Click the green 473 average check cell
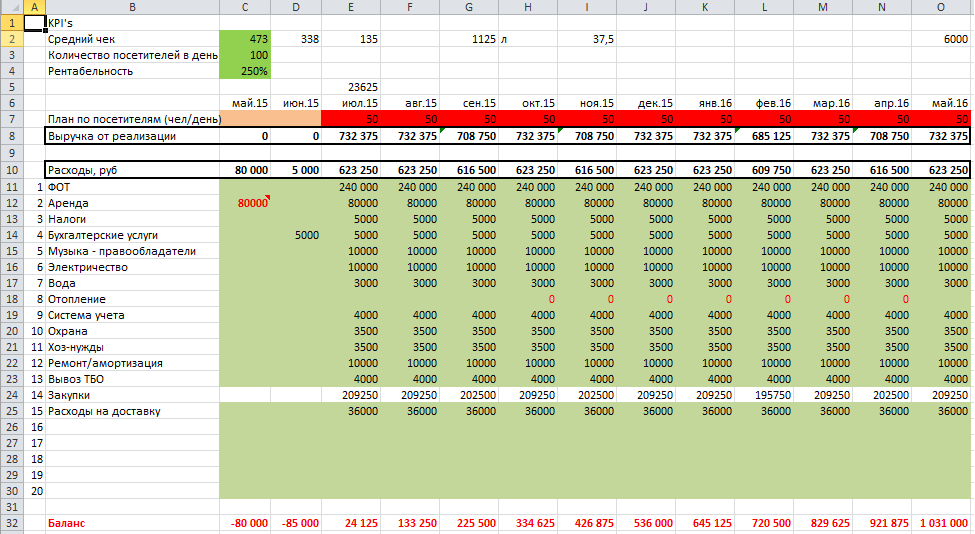Image resolution: width=975 pixels, height=534 pixels. pyautogui.click(x=245, y=39)
